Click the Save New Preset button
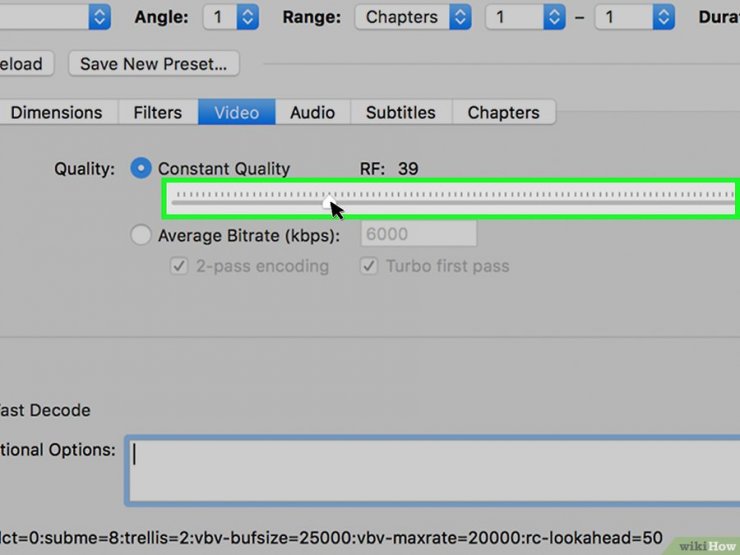 153,63
